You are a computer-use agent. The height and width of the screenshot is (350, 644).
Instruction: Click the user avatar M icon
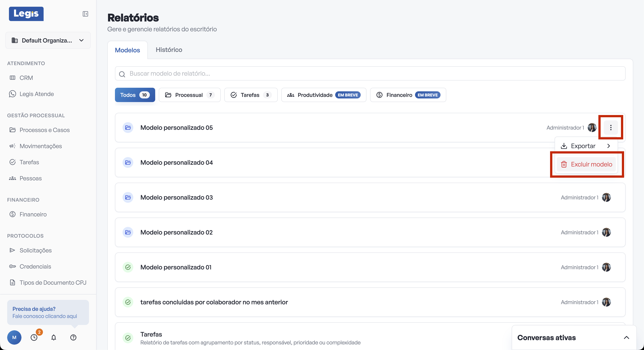(14, 337)
